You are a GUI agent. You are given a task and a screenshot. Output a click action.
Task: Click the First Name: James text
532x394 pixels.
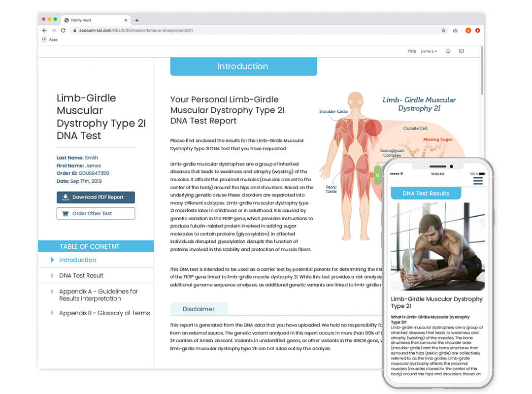pos(79,165)
